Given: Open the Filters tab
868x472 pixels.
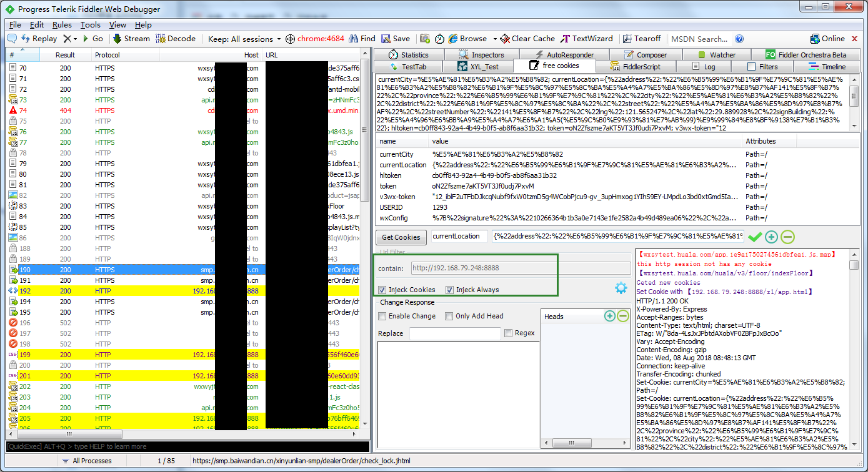Looking at the screenshot, I should 762,67.
